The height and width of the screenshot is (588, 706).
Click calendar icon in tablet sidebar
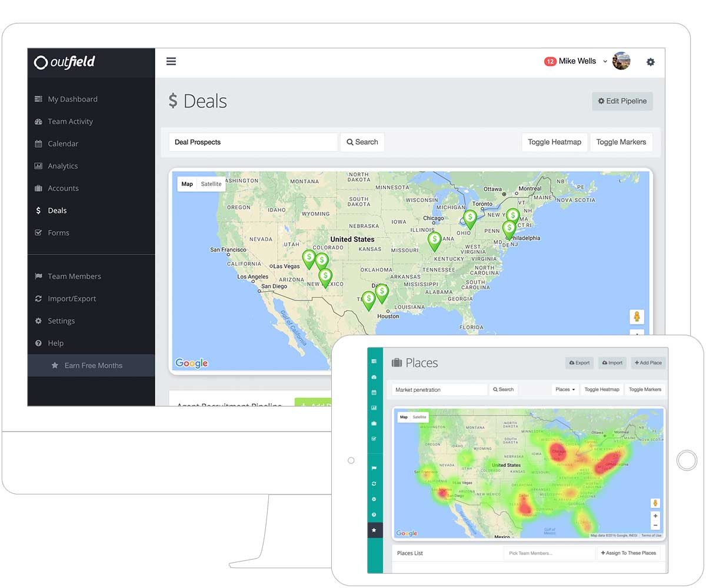(375, 392)
